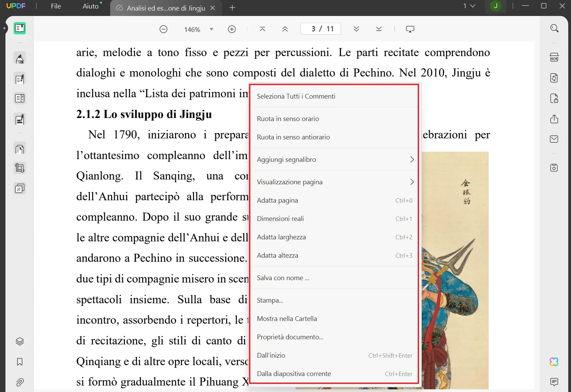
Task: Start OCR text recognition
Action: [x=554, y=57]
